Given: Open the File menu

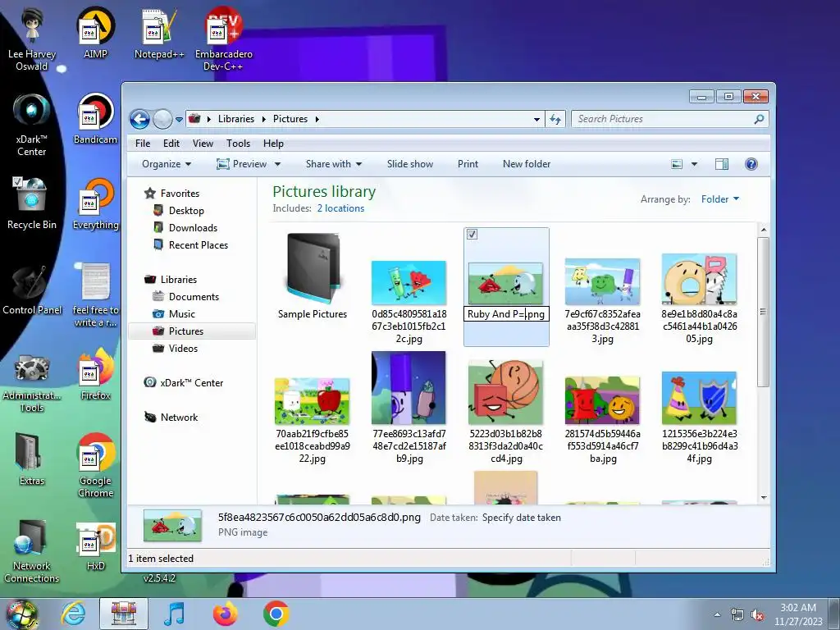Looking at the screenshot, I should [143, 144].
